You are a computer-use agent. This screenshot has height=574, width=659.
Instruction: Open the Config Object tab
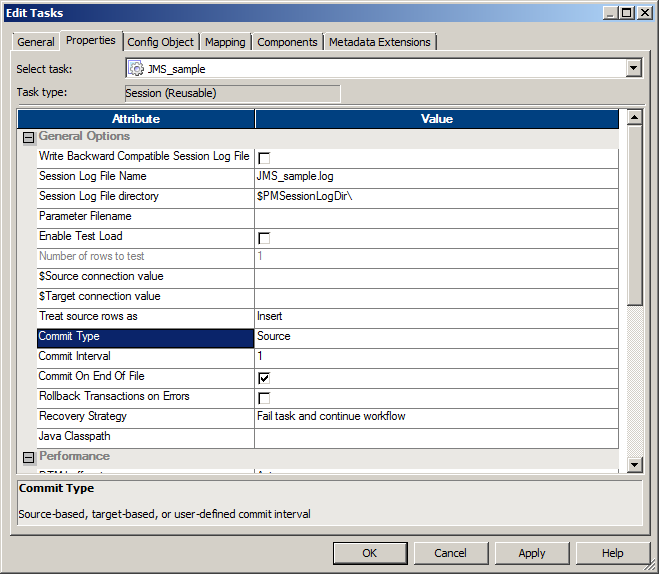pyautogui.click(x=161, y=42)
